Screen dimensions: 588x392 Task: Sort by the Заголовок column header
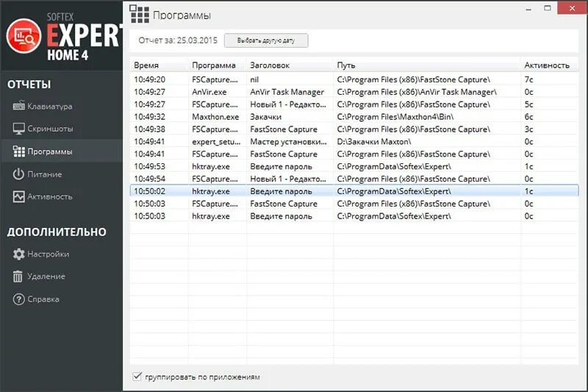point(290,65)
